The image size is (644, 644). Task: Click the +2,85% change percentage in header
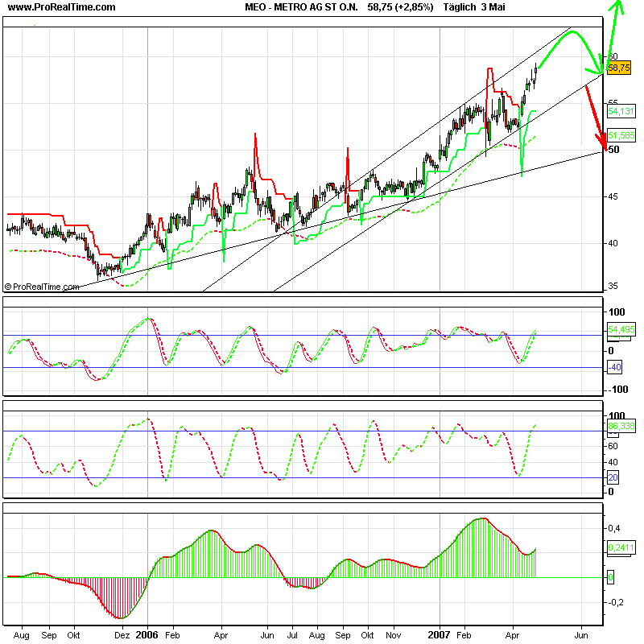tap(413, 7)
